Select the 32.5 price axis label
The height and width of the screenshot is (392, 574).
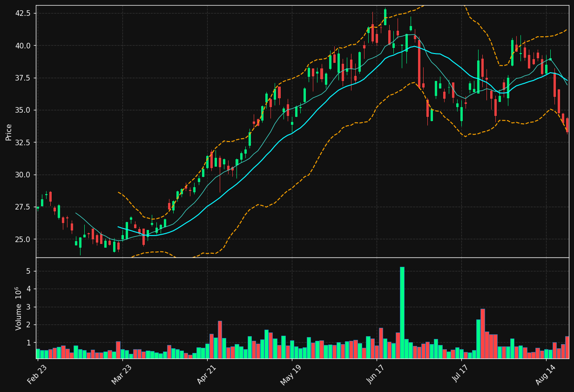tap(23, 142)
